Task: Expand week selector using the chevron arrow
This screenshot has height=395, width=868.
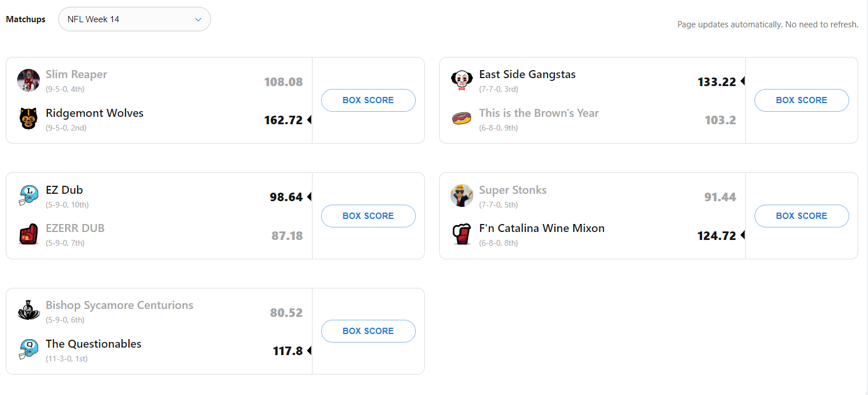Action: (198, 19)
